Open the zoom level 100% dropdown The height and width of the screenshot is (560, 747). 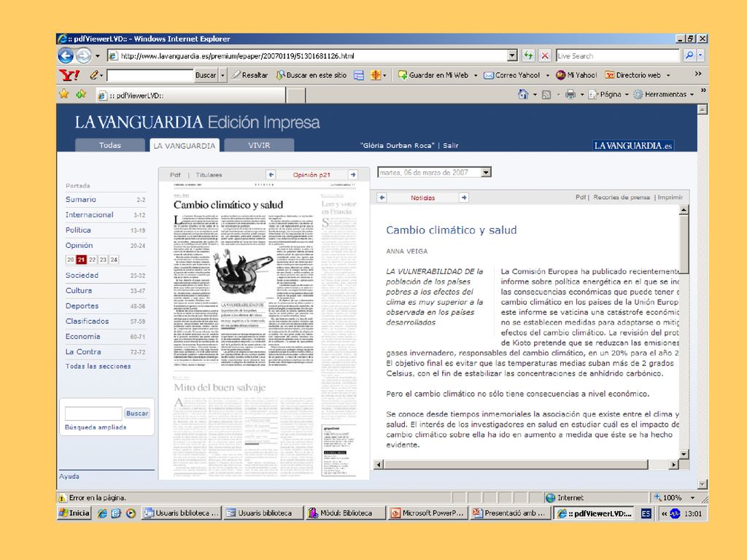pos(692,497)
